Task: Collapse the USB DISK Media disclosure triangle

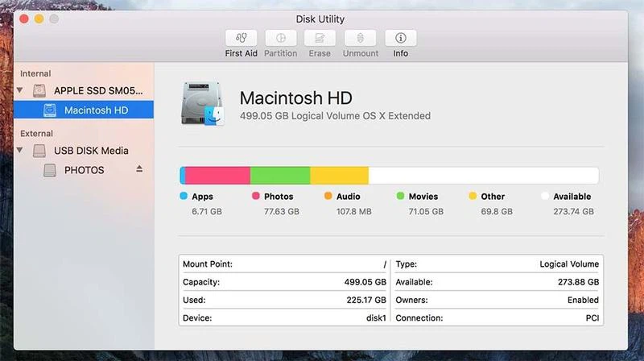Action: point(20,151)
